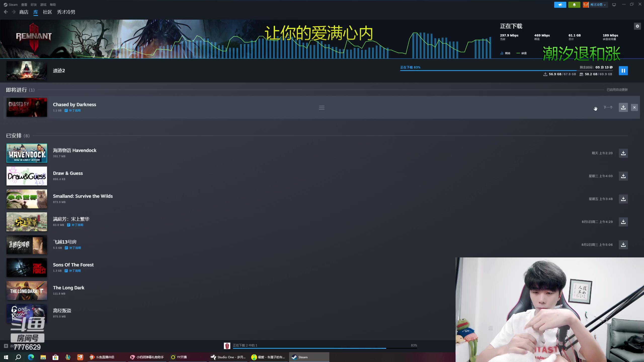644x362 pixels.
Task: Open the download settings gear
Action: [x=637, y=26]
